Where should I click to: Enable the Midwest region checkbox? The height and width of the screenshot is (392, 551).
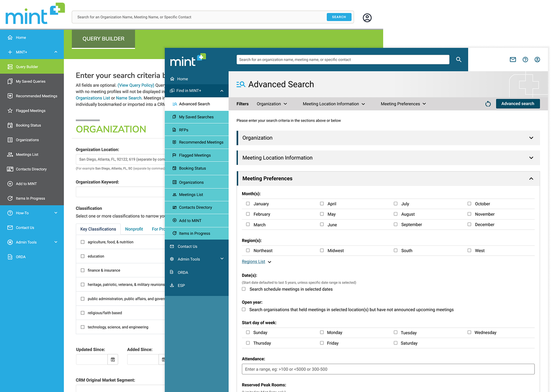coord(322,250)
